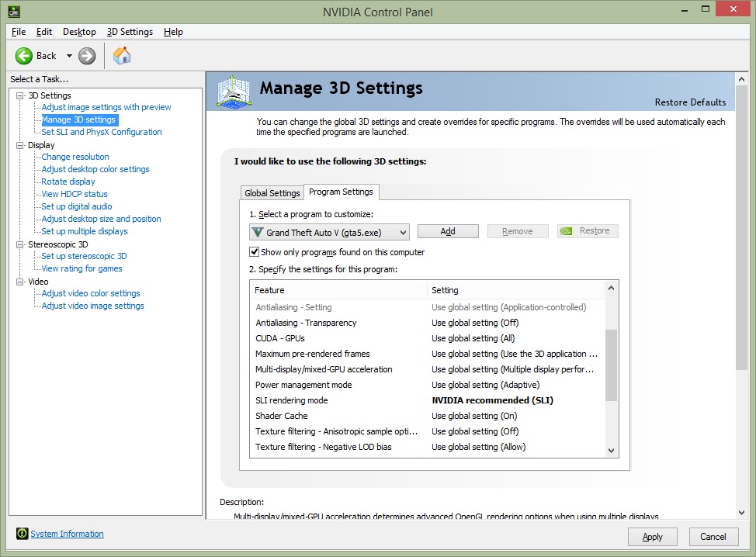Open Set up stereoscopic 3D

84,256
